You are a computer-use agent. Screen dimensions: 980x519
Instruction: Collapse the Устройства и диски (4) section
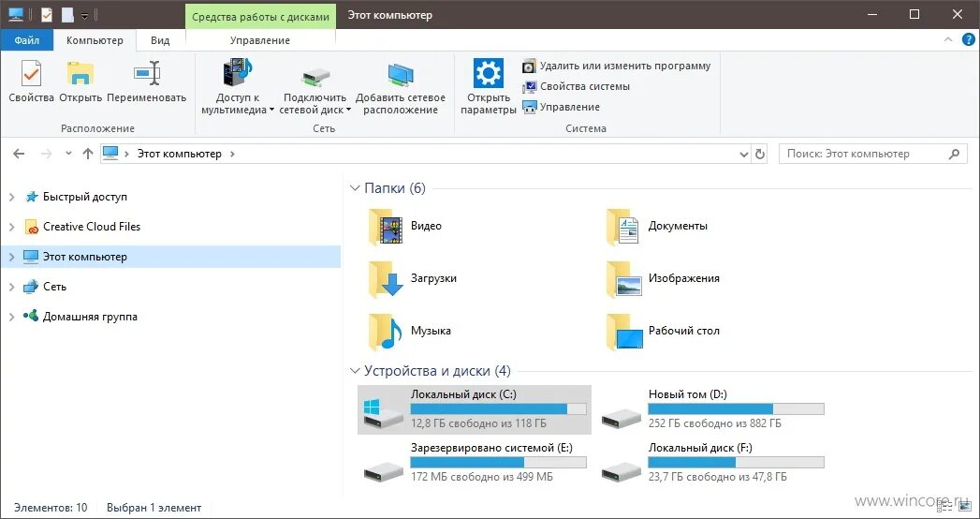coord(355,371)
